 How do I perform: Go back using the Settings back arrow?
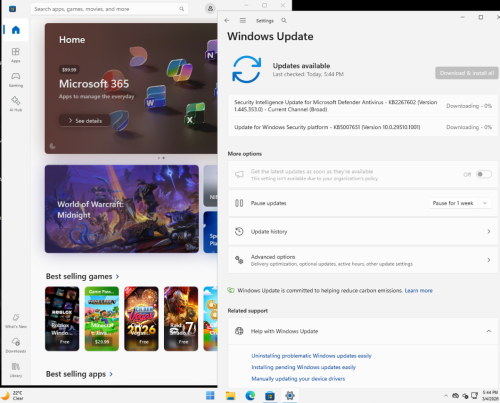pos(227,21)
